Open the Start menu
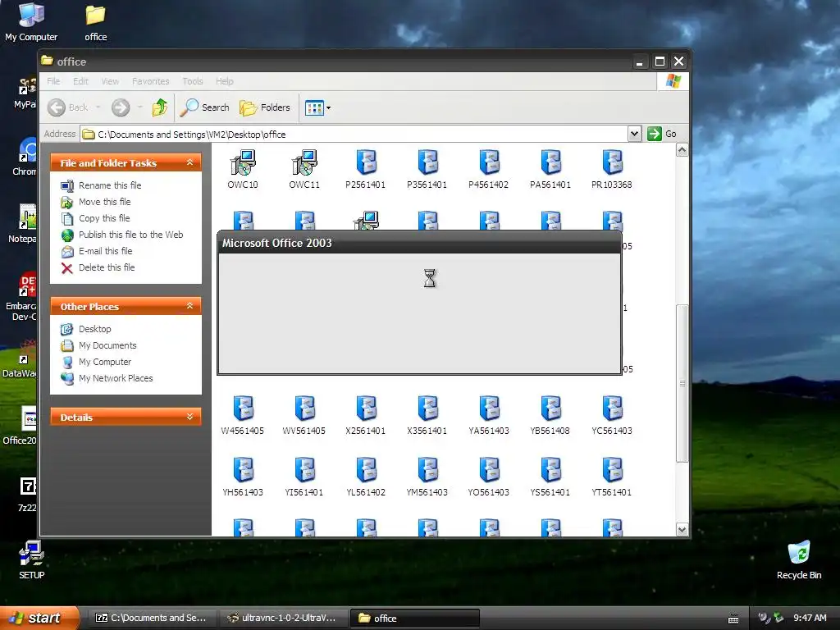The height and width of the screenshot is (630, 840). (39, 618)
